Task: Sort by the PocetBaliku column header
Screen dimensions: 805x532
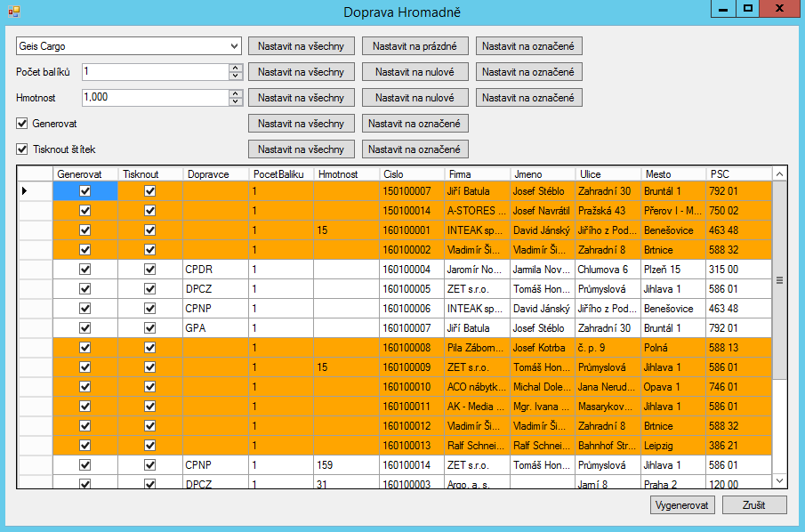Action: pos(281,174)
